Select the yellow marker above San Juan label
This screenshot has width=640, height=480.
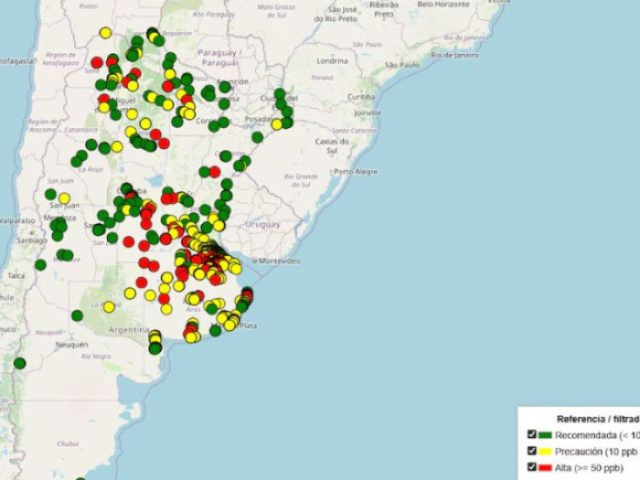point(64,198)
